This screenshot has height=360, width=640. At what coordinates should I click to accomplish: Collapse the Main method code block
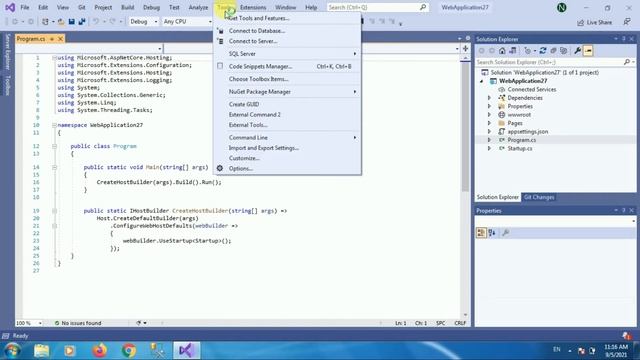(x=54, y=167)
